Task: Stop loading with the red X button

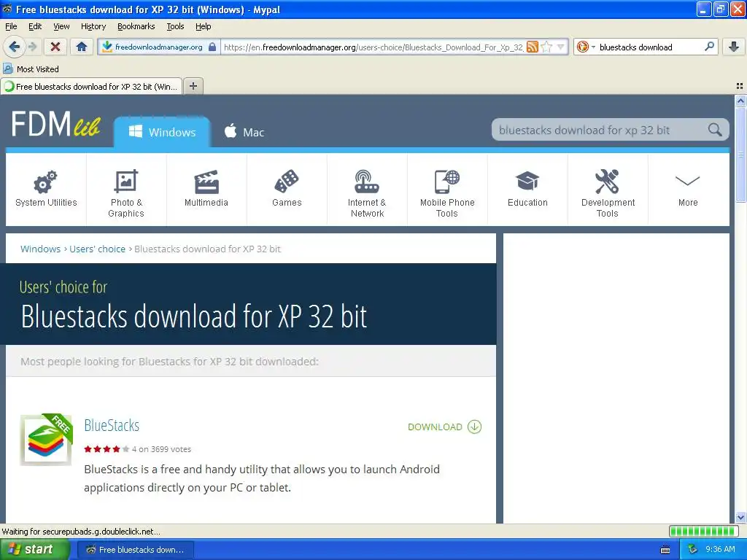Action: click(x=55, y=47)
